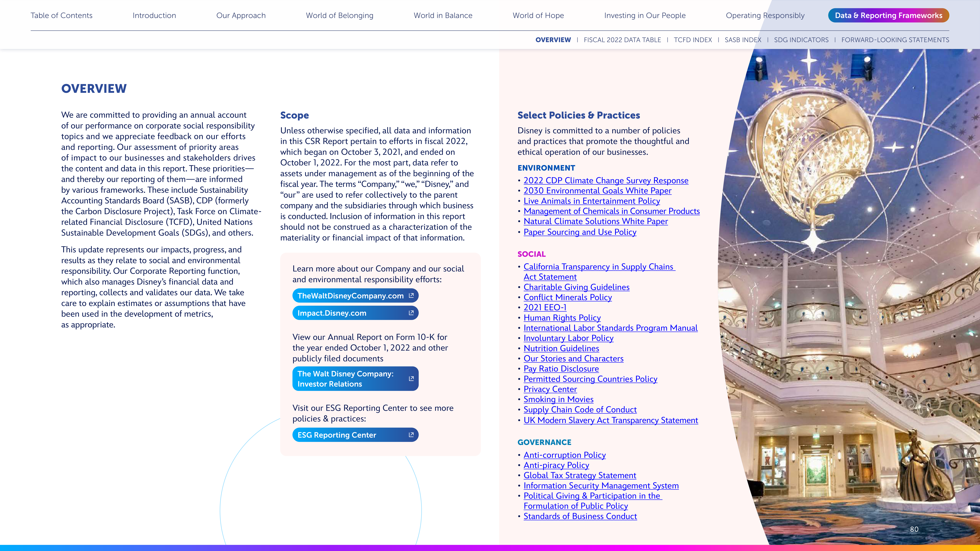Click external-link icon on Impact.Disney.com button
Screen dimensions: 980x551
(411, 313)
